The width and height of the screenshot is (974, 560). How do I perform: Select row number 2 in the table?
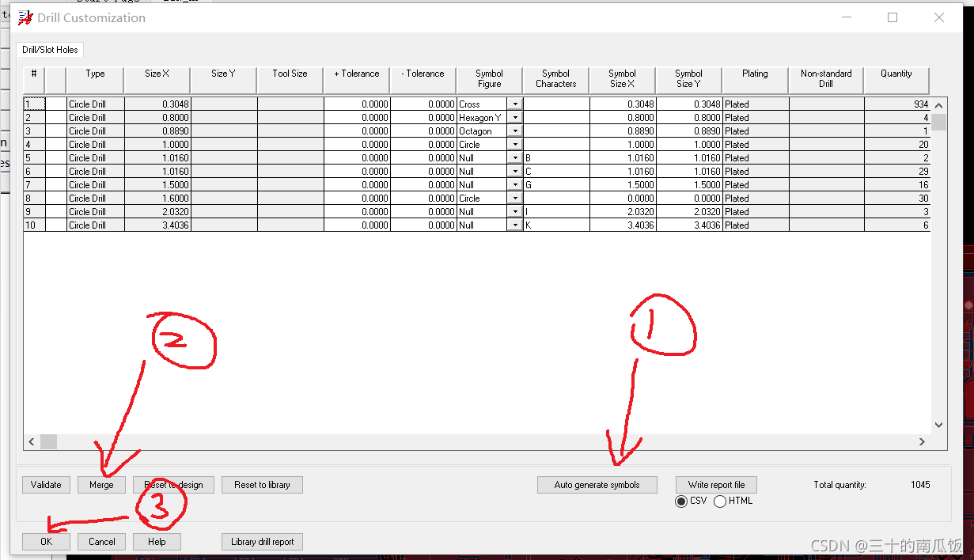pyautogui.click(x=34, y=118)
